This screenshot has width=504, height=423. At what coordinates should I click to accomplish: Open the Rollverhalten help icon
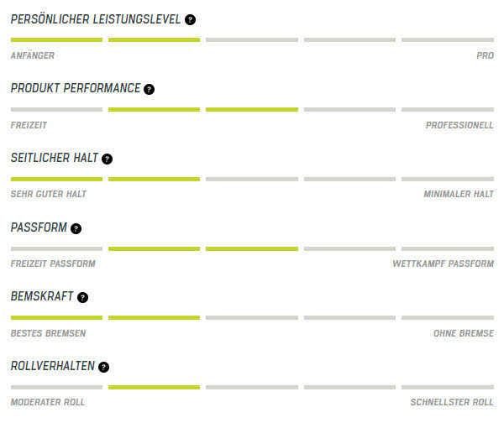tap(103, 367)
